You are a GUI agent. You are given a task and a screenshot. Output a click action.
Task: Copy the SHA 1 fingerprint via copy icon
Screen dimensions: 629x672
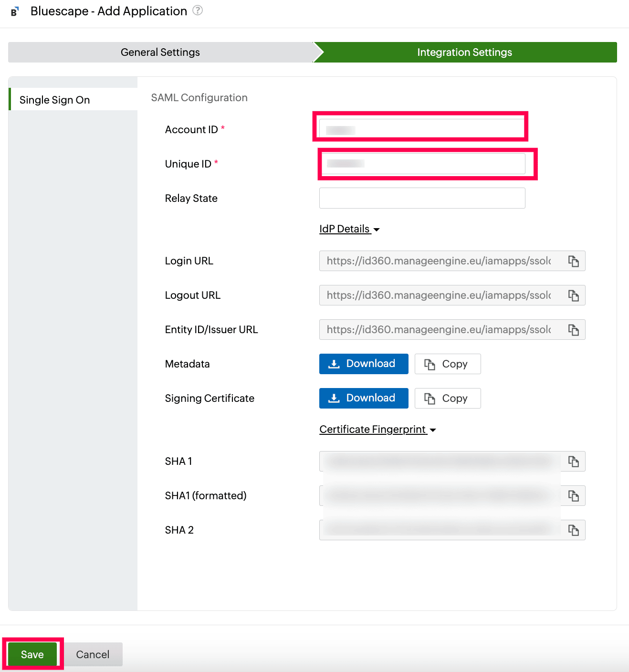[573, 462]
